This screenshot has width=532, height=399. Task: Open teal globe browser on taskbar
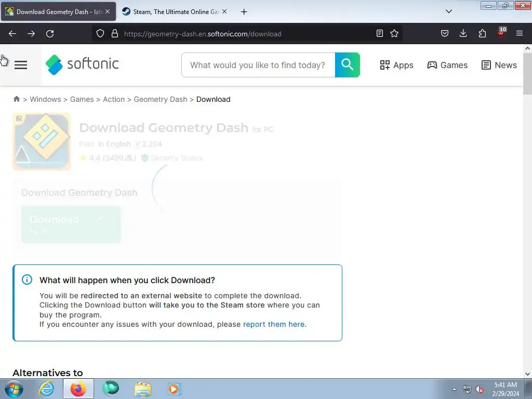111,389
